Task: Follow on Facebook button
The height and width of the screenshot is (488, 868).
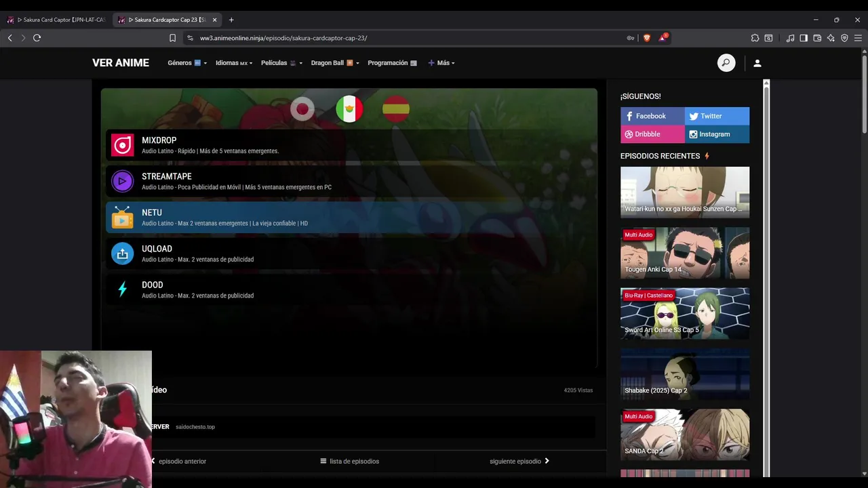Action: click(652, 116)
